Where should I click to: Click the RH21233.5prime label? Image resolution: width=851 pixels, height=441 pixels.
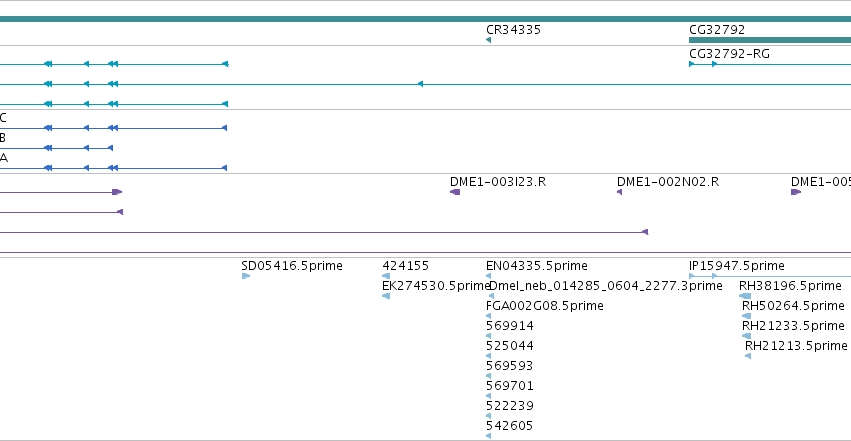click(793, 326)
